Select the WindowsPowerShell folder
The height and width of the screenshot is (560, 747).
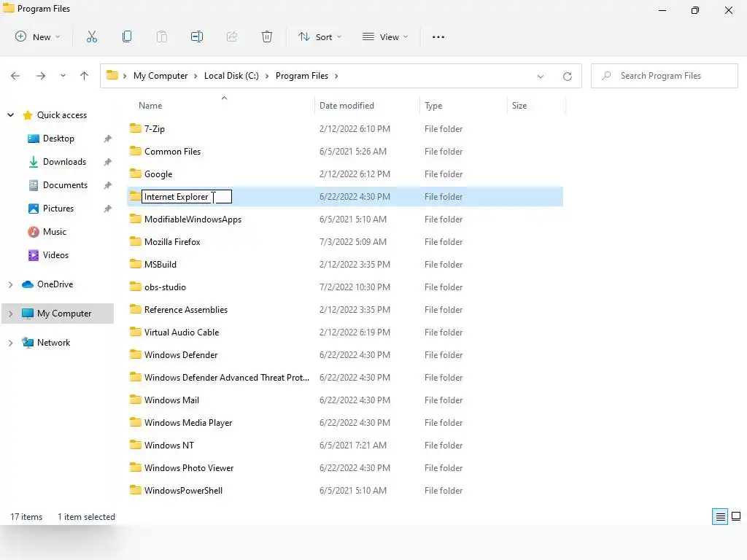[183, 491]
